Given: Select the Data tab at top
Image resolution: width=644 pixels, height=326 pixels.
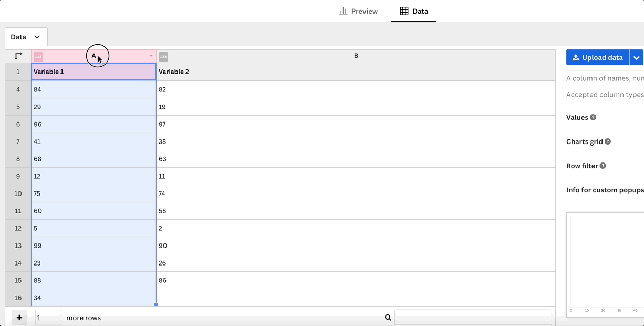Looking at the screenshot, I should click(x=413, y=11).
